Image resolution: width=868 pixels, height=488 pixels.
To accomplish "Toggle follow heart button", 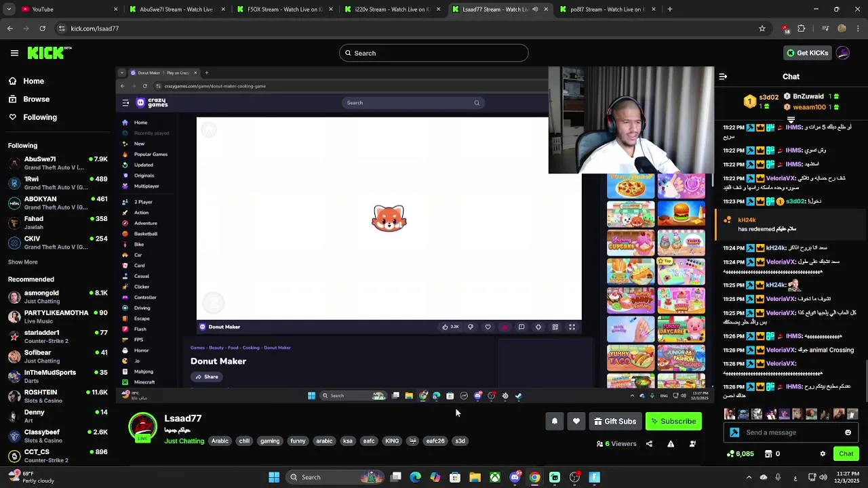I will [x=576, y=422].
